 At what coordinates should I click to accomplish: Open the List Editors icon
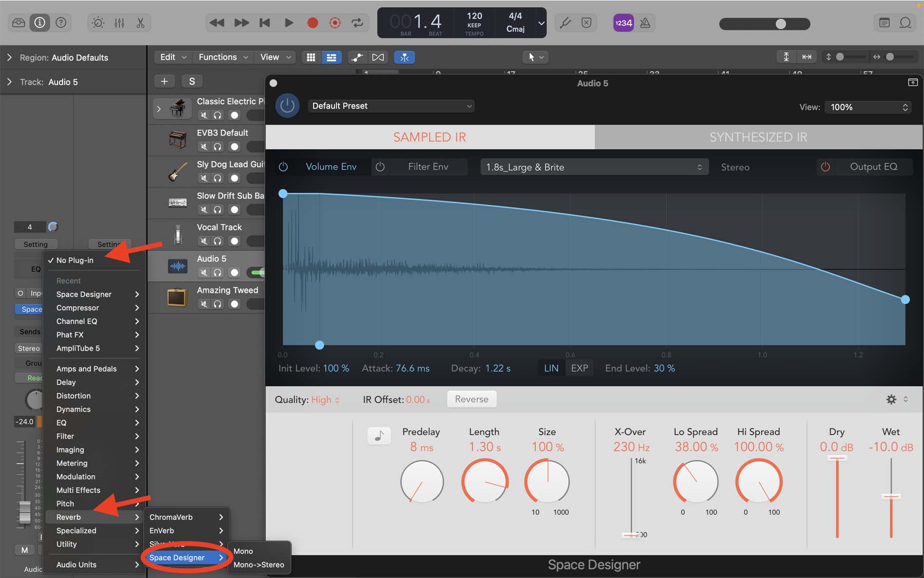884,23
